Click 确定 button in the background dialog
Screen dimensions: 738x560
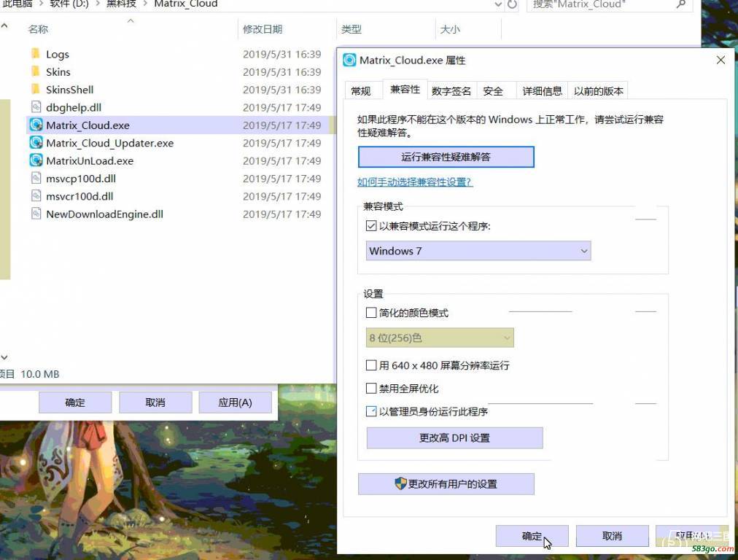pos(75,402)
